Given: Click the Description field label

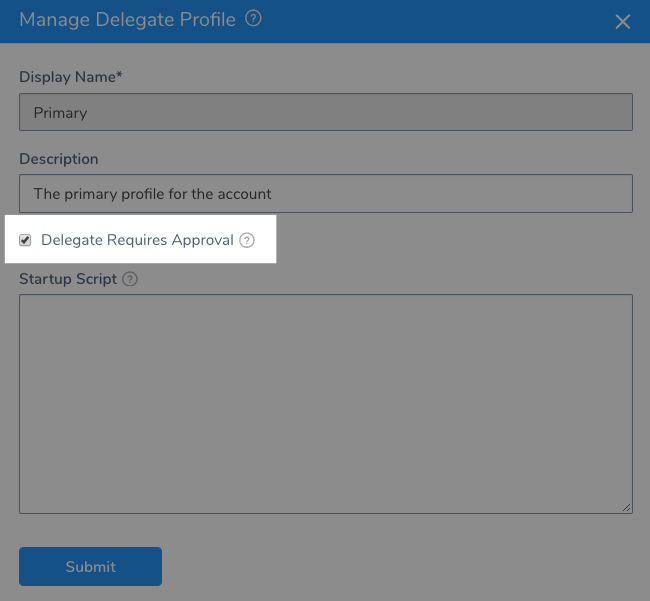Looking at the screenshot, I should [x=59, y=159].
